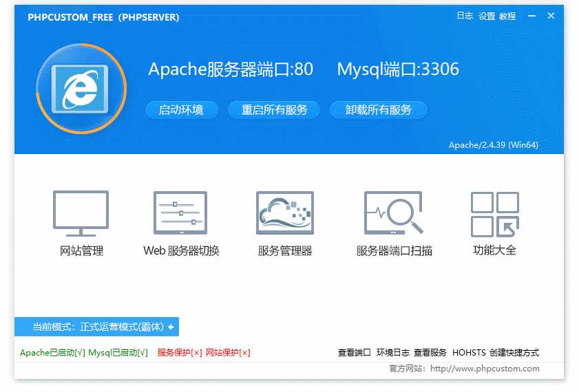Image resolution: width=579 pixels, height=392 pixels.
Task: Open the 环境日志 link
Action: 393,353
